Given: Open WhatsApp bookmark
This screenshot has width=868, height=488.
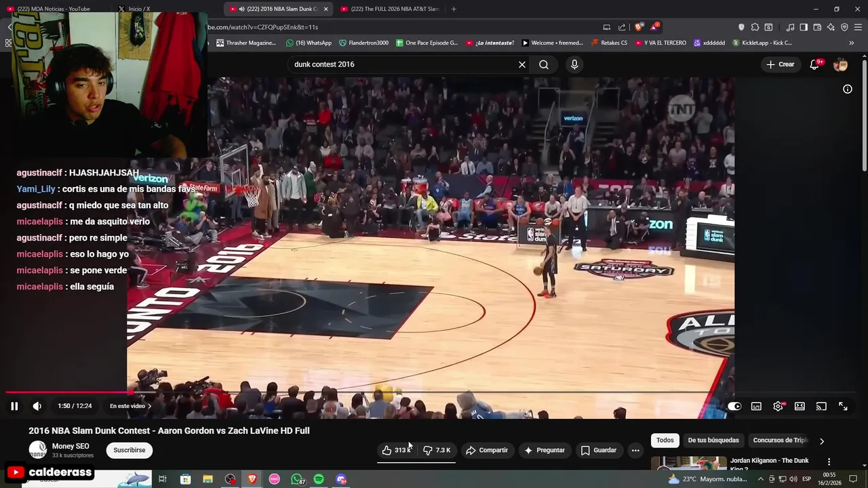Looking at the screenshot, I should point(309,43).
